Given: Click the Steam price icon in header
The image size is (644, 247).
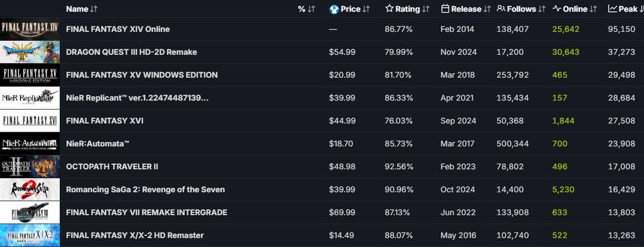Looking at the screenshot, I should click(334, 9).
